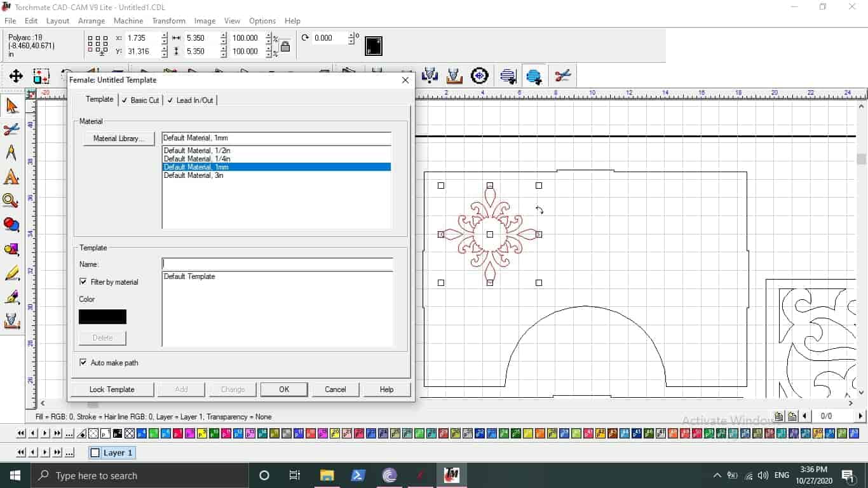868x488 pixels.
Task: Click the color palette next arrow
Action: [45, 433]
